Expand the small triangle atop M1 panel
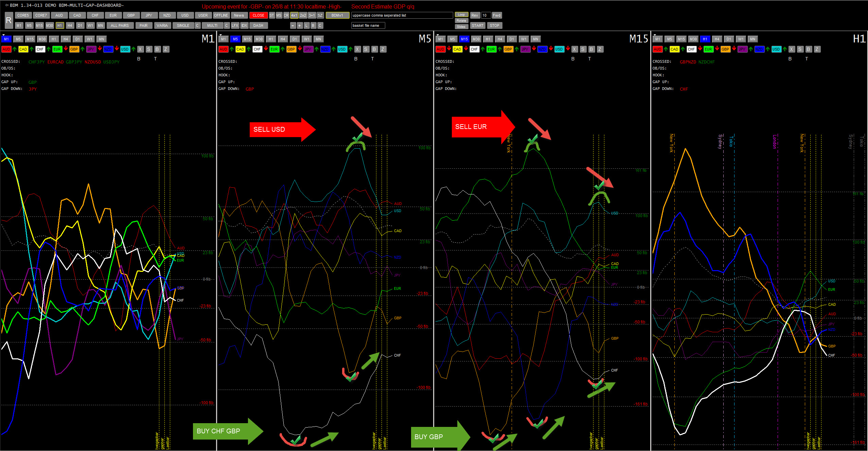This screenshot has height=451, width=868. [3, 35]
